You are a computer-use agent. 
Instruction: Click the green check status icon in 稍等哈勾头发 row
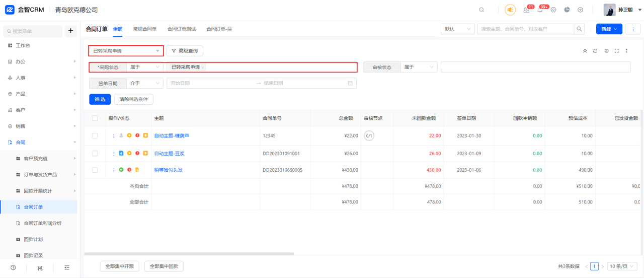[x=121, y=170]
